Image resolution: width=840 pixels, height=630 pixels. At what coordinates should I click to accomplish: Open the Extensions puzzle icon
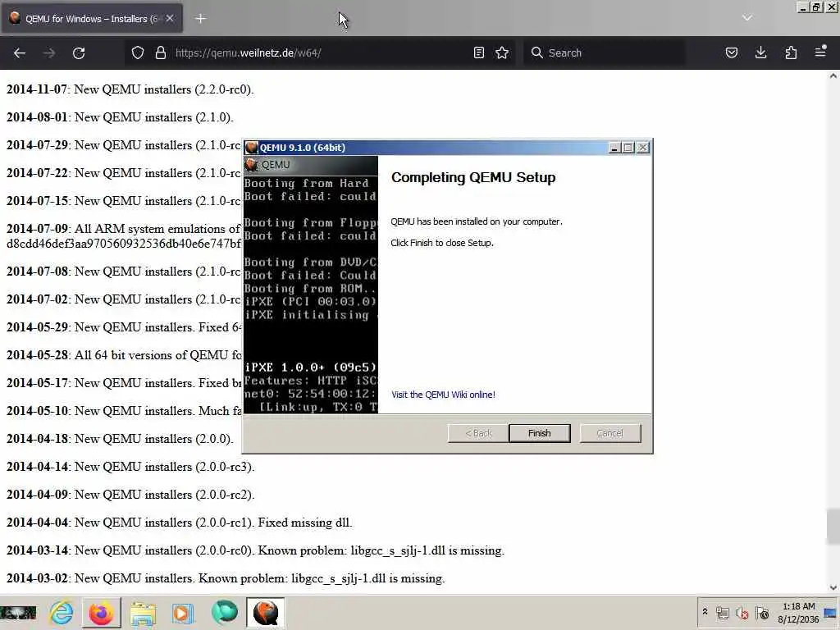[x=791, y=52]
